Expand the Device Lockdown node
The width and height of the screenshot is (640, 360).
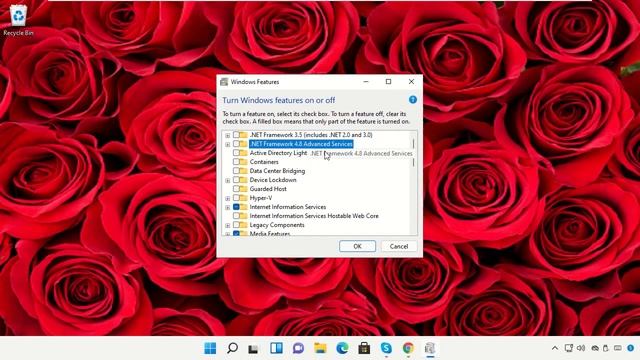(227, 180)
